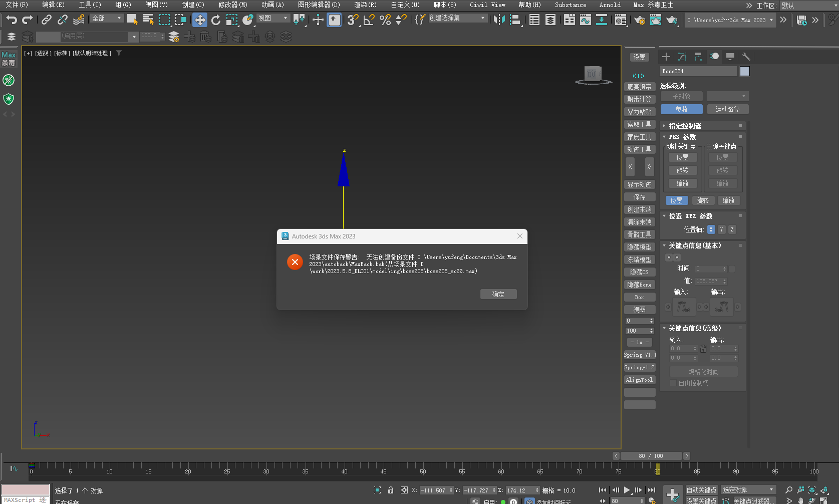Click the 参数 button
The height and width of the screenshot is (504, 839).
pyautogui.click(x=681, y=109)
